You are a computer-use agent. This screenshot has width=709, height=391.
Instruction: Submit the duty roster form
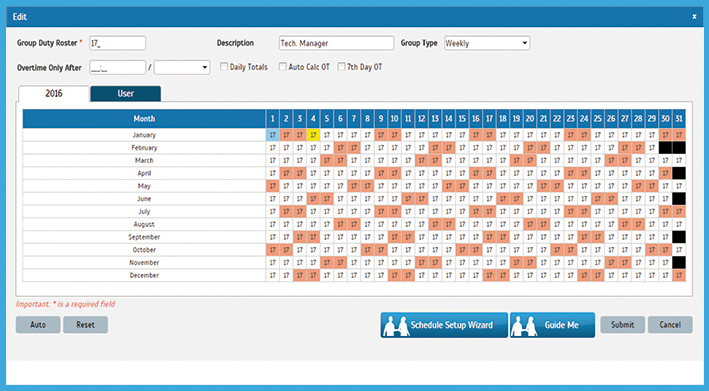coord(622,325)
